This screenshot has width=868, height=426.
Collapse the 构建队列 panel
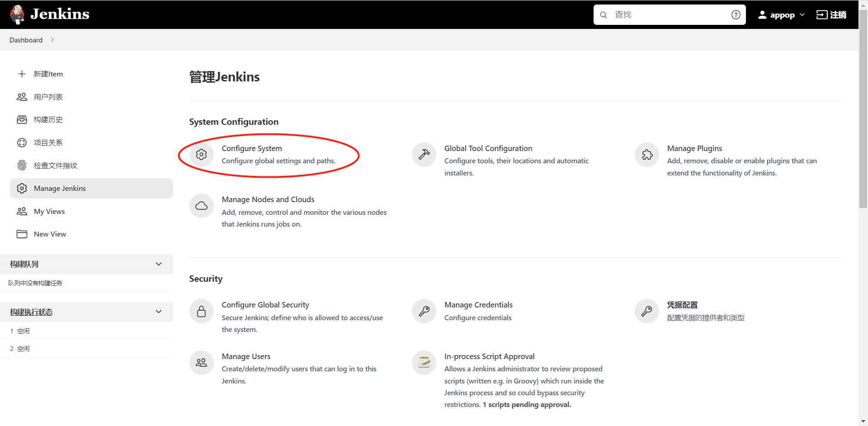point(159,264)
